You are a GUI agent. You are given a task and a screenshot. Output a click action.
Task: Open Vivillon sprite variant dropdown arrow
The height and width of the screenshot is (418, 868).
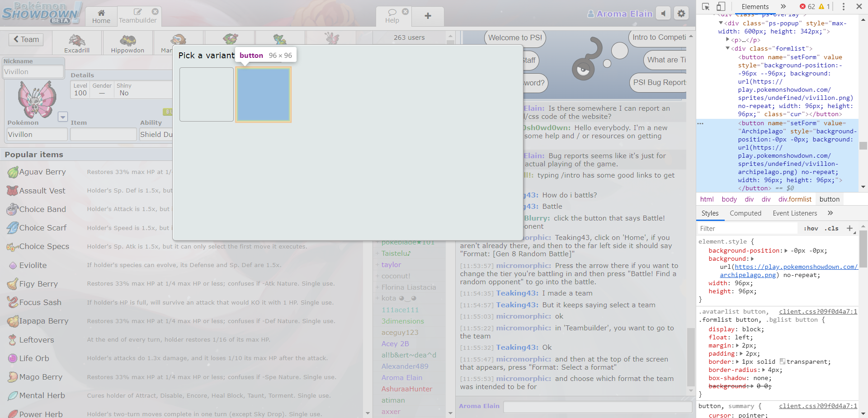(x=63, y=117)
